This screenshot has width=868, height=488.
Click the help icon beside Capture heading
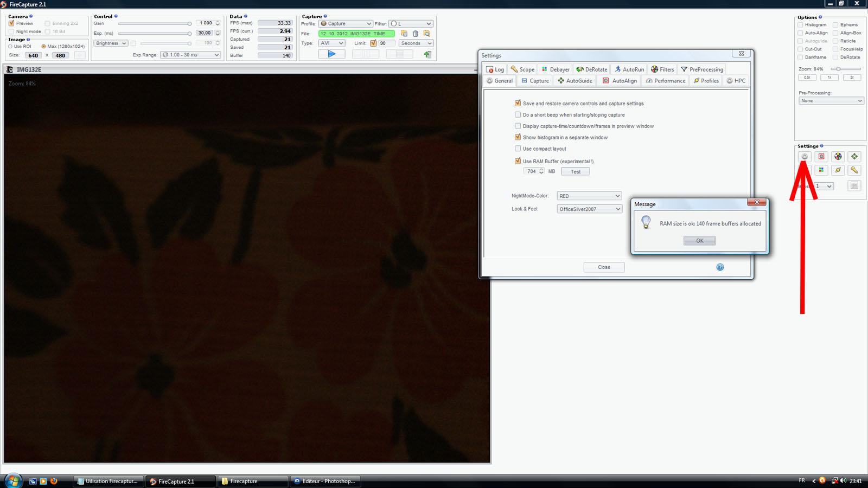click(x=325, y=16)
